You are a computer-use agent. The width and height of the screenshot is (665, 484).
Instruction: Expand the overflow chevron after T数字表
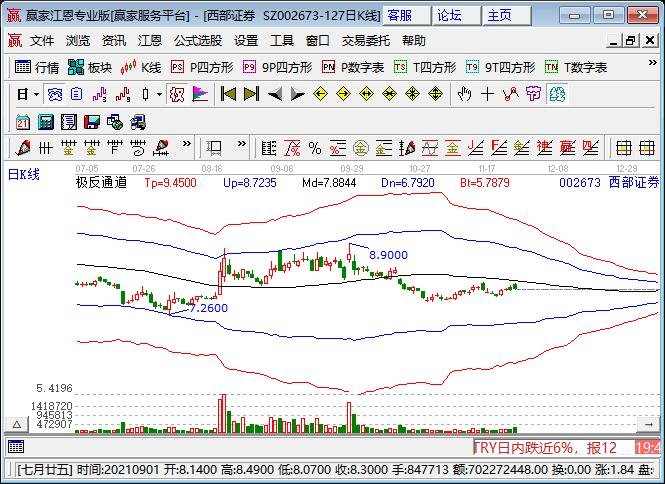653,63
